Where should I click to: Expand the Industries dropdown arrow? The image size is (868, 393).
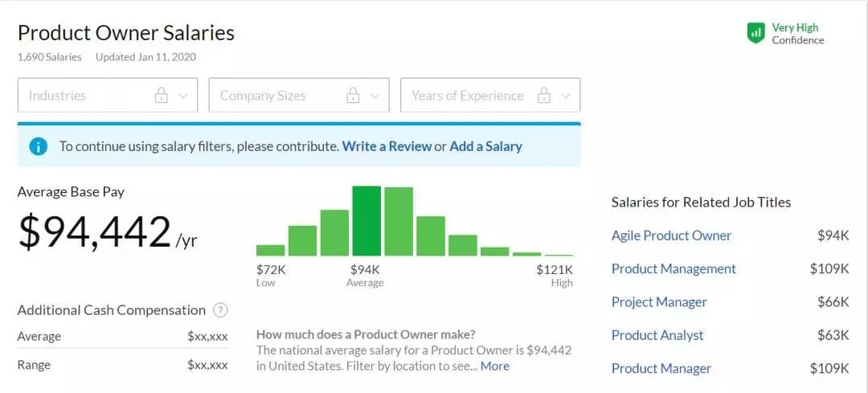click(x=183, y=96)
